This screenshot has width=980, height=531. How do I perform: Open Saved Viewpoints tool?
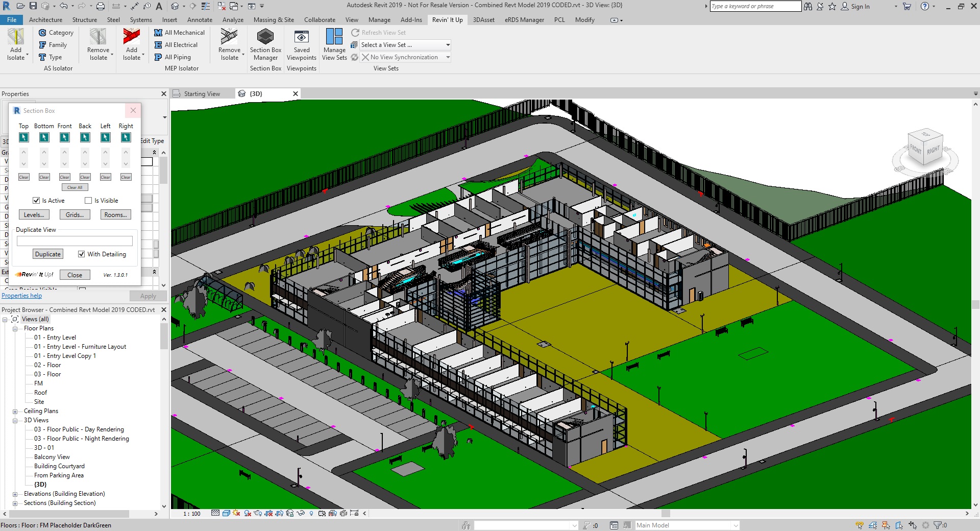click(x=301, y=38)
